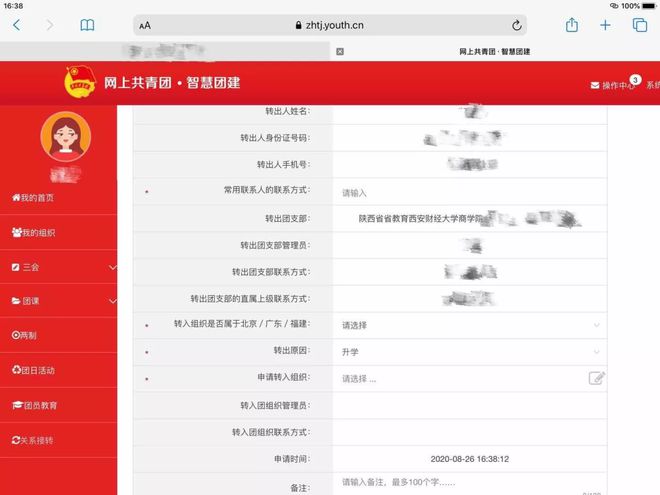This screenshot has width=660, height=495.
Task: Click the 转出人身份证号码 label
Action: pyautogui.click(x=275, y=138)
